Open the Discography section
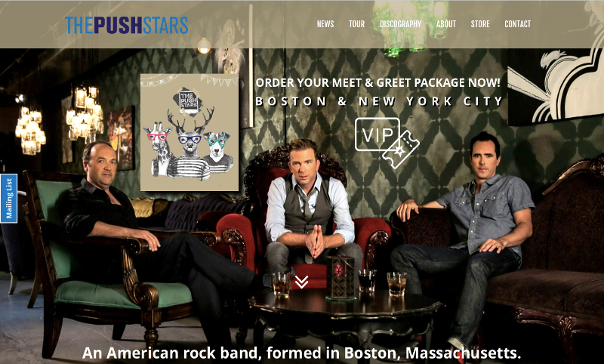The width and height of the screenshot is (604, 364). pyautogui.click(x=400, y=24)
